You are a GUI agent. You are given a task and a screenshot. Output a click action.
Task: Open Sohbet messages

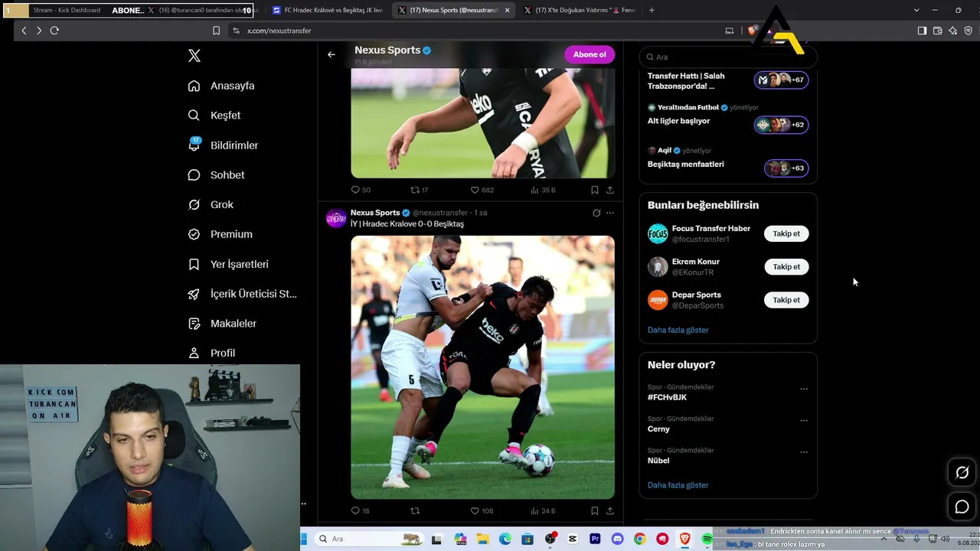(x=216, y=175)
